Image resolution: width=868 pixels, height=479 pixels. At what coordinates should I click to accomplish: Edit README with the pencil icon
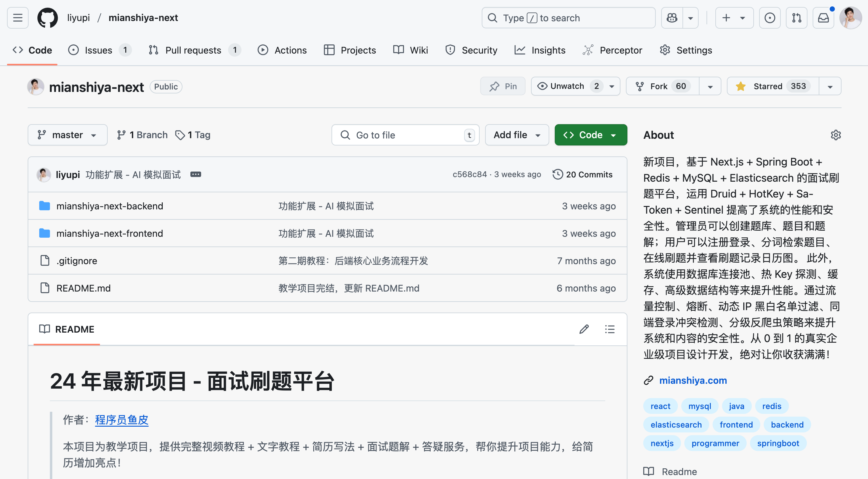click(x=584, y=329)
